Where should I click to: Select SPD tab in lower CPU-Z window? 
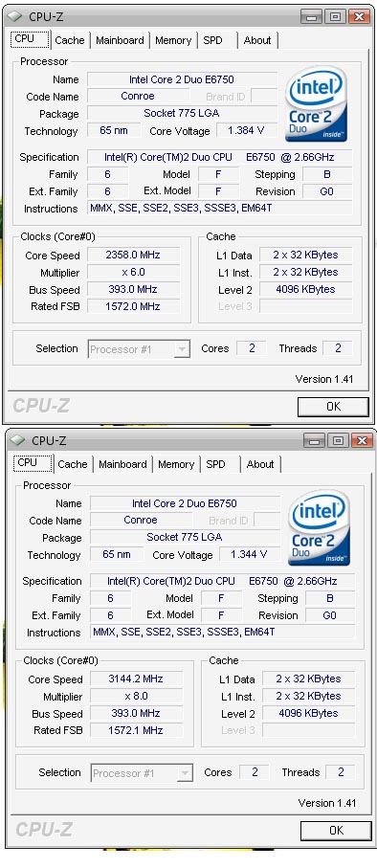pyautogui.click(x=215, y=464)
